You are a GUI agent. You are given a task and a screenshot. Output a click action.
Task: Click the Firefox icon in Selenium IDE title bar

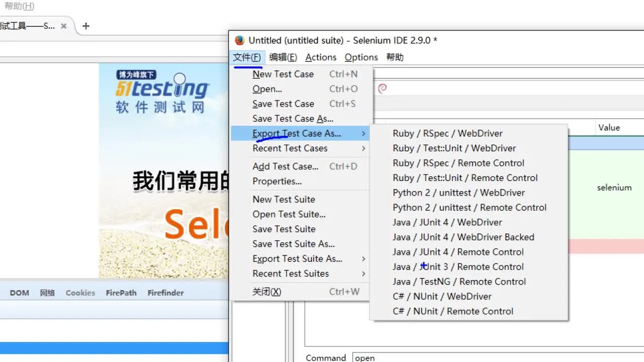point(239,40)
